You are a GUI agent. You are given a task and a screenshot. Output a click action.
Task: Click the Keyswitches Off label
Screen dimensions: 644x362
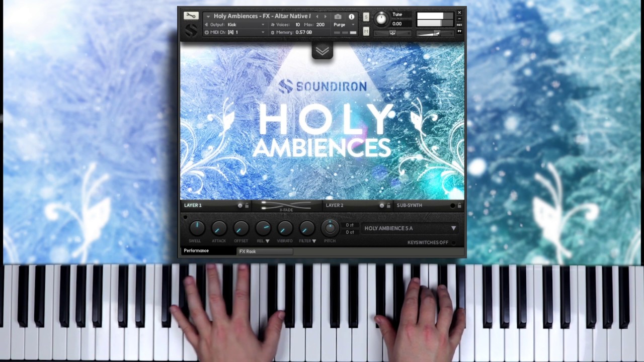click(428, 242)
